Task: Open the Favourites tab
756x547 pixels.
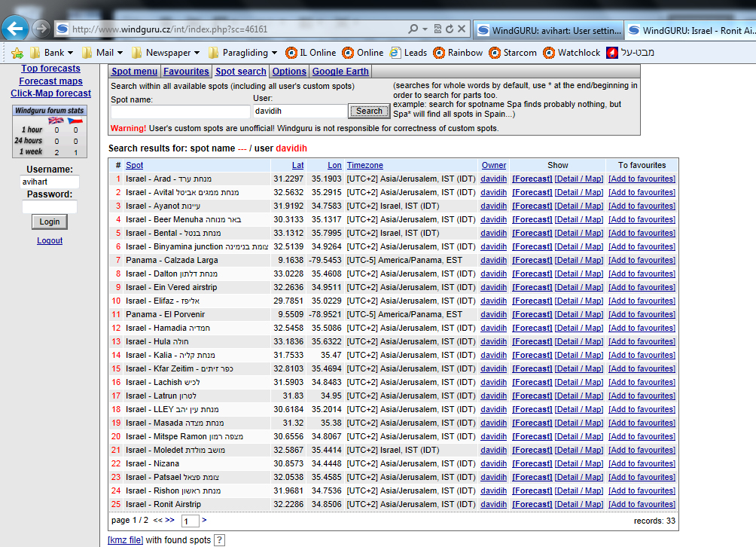Action: click(186, 72)
